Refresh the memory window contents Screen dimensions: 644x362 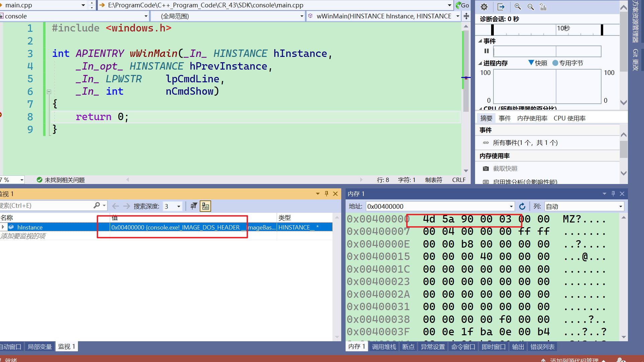[522, 206]
